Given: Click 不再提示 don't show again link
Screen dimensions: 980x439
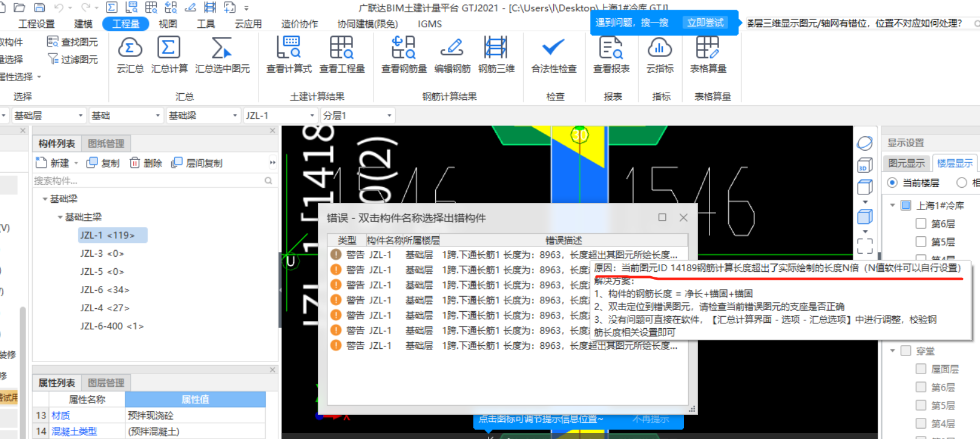Looking at the screenshot, I should [x=651, y=419].
